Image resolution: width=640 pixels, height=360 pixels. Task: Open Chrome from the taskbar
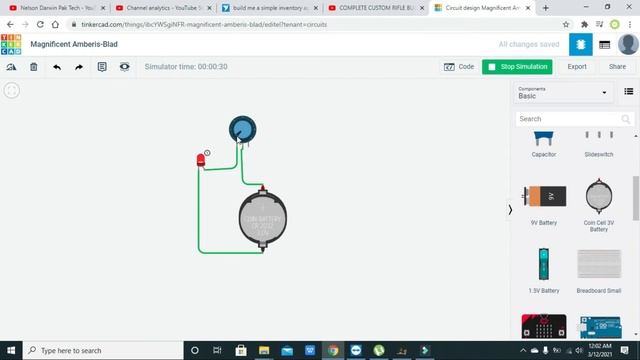[333, 350]
